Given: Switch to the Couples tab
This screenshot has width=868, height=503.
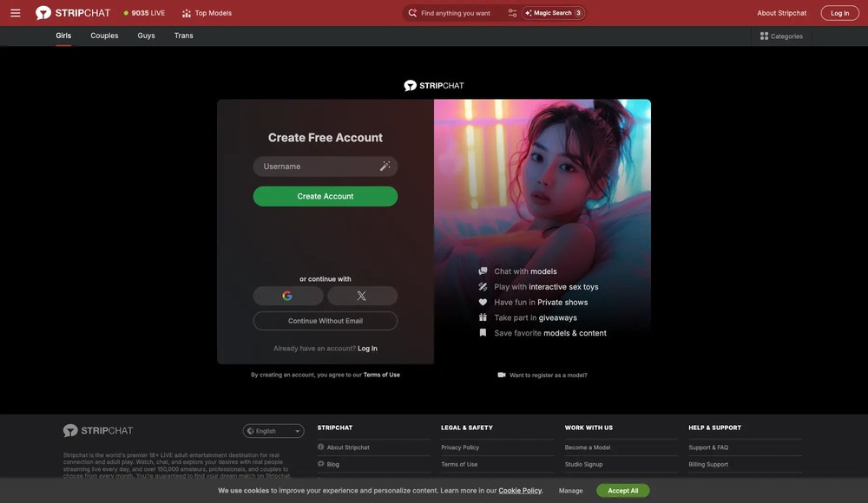Looking at the screenshot, I should click(x=105, y=36).
